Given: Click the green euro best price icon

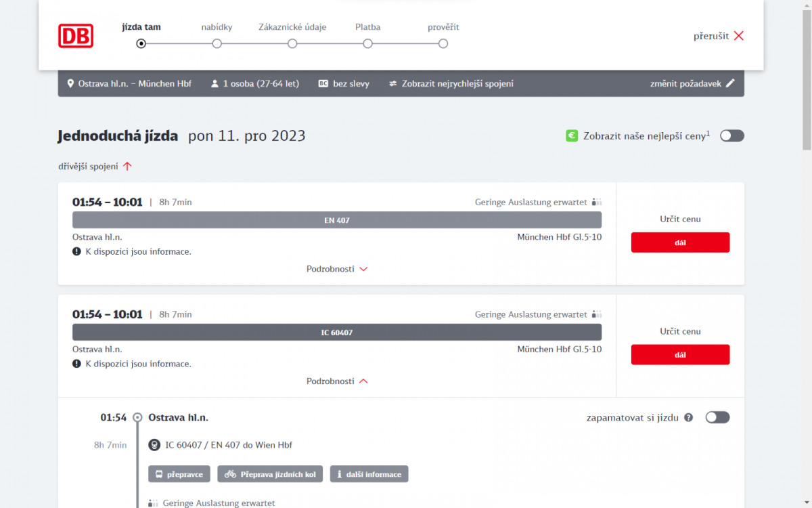Looking at the screenshot, I should (x=572, y=135).
